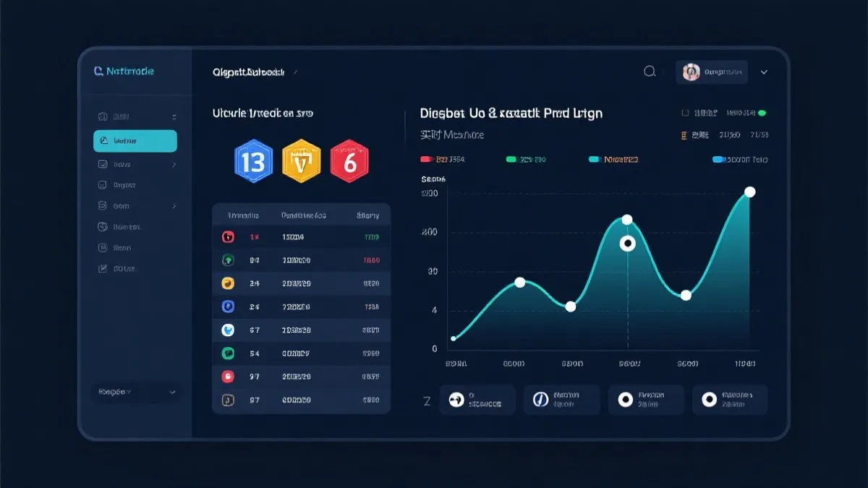Image resolution: width=868 pixels, height=488 pixels.
Task: Click the last card button below the chart
Action: click(730, 400)
